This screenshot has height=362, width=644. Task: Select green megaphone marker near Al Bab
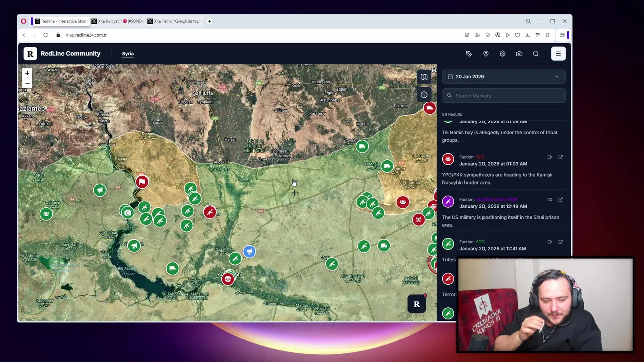[x=100, y=190]
